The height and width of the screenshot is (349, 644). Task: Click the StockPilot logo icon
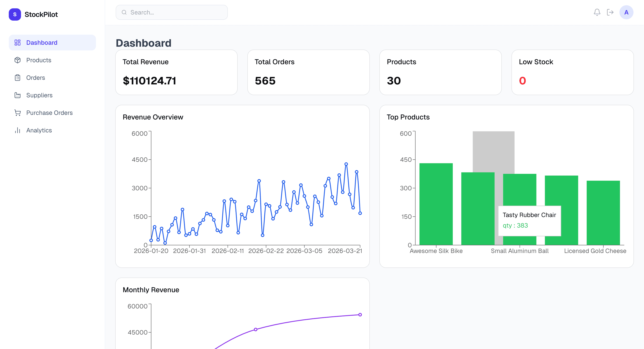(x=15, y=14)
